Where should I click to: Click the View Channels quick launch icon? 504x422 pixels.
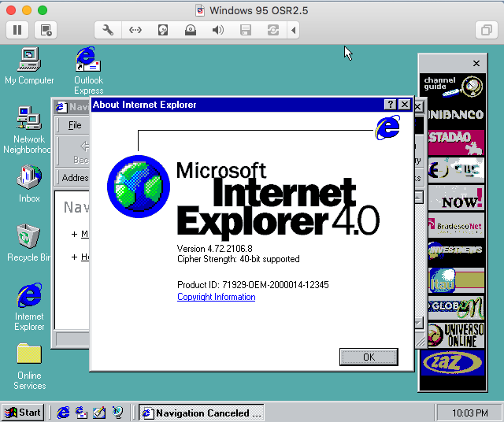pyautogui.click(x=117, y=413)
